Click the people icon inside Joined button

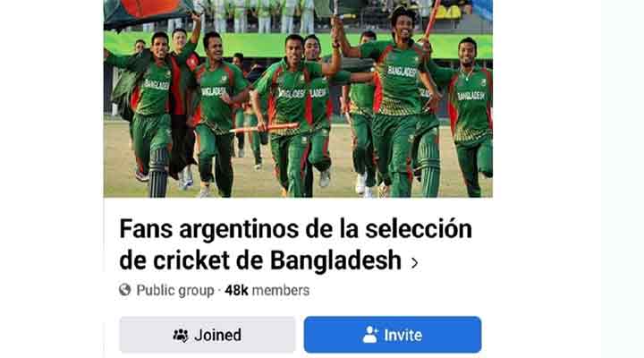(181, 336)
